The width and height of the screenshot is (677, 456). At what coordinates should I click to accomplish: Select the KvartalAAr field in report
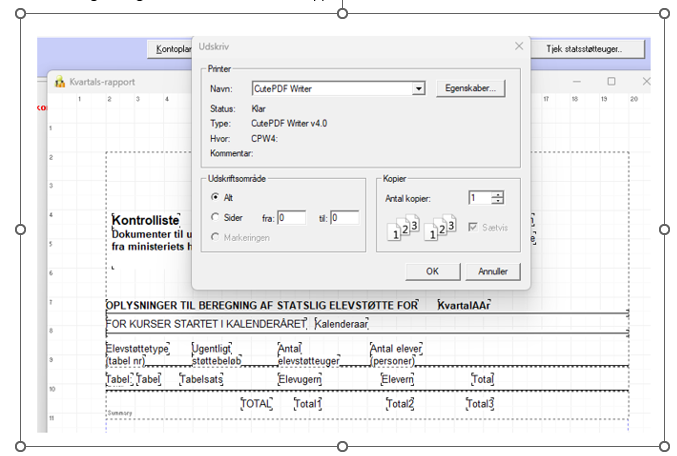464,305
